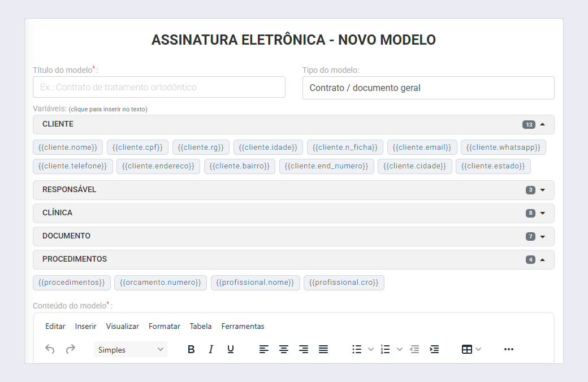Image resolution: width=588 pixels, height=382 pixels.
Task: Insert the {{cliente.bairro}} variable
Action: [240, 166]
